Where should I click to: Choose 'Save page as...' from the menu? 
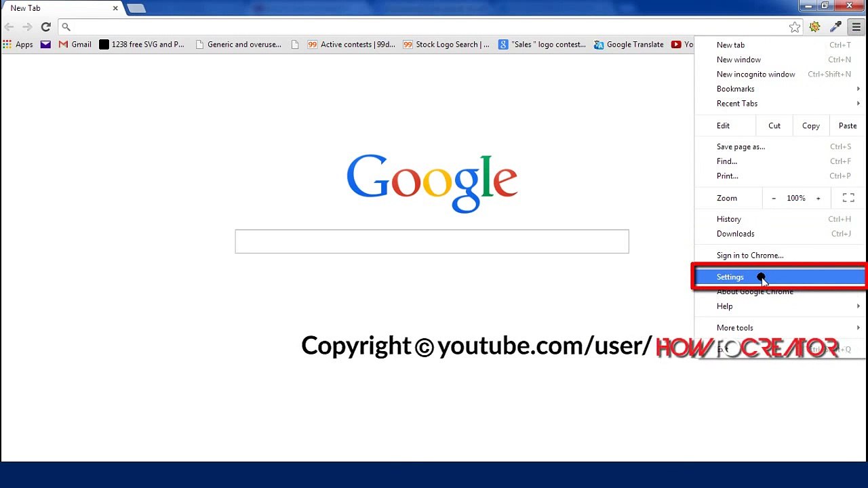pyautogui.click(x=781, y=146)
